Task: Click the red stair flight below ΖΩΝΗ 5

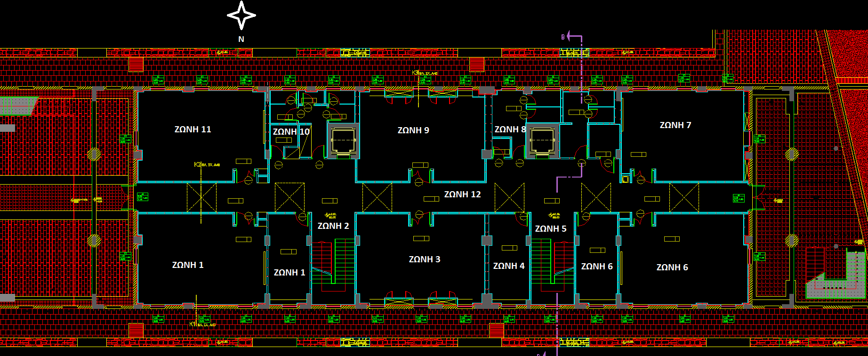Action: point(564,259)
